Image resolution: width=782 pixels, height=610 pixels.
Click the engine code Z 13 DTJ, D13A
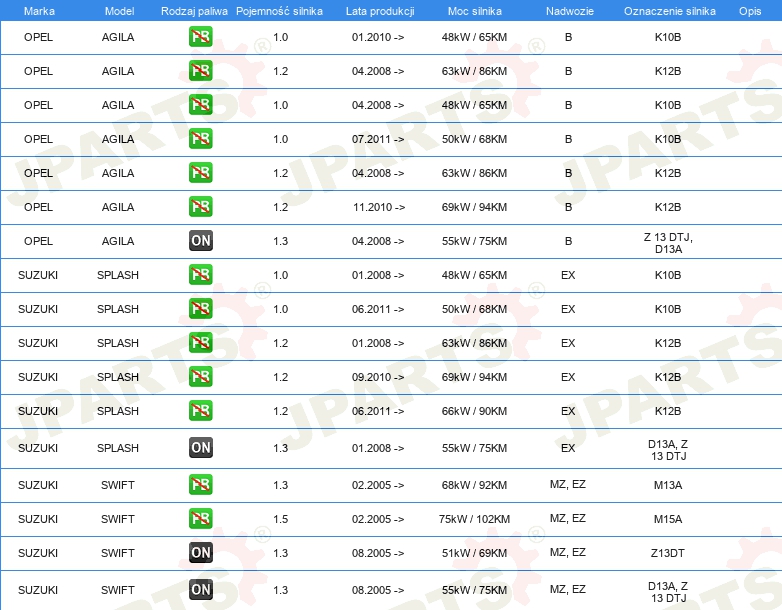(x=668, y=243)
